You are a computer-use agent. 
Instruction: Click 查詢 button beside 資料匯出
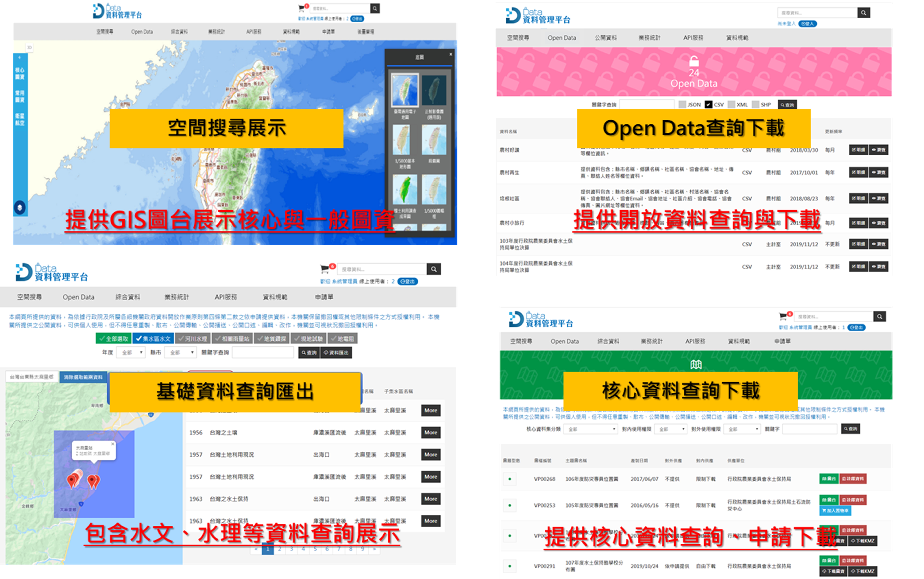[309, 353]
